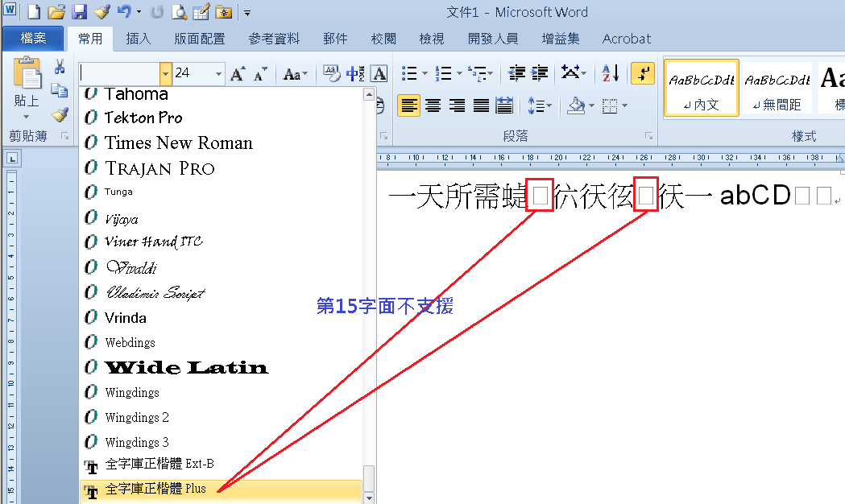Toggle the numbered list button
The height and width of the screenshot is (504, 845).
click(x=443, y=73)
